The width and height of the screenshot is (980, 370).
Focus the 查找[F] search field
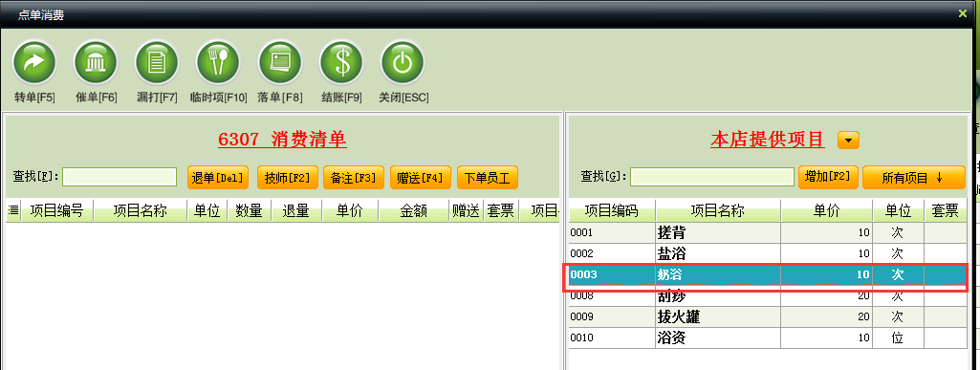click(120, 177)
